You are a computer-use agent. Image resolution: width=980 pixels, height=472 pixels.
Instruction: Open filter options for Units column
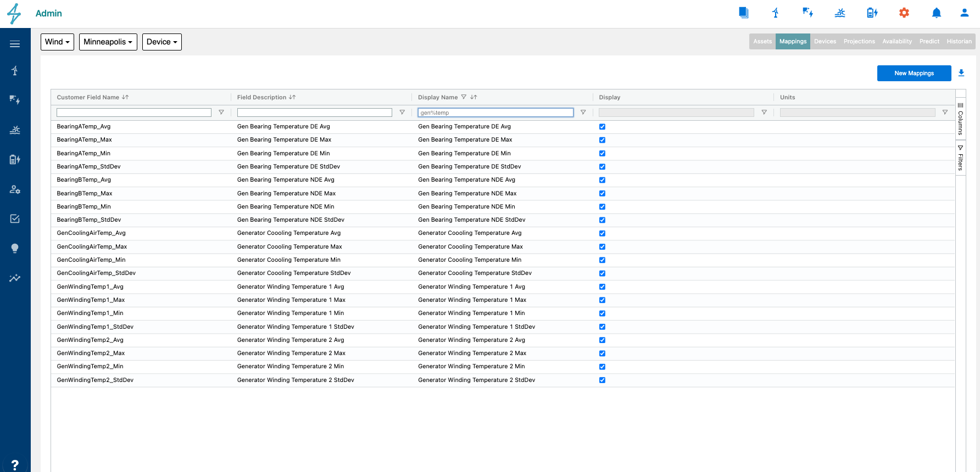945,113
